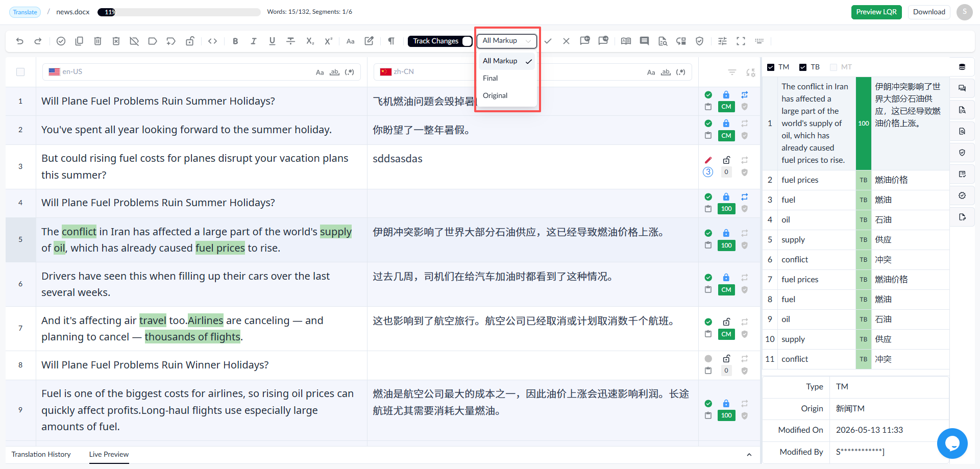Select TB term result 燃油价格 row 2
This screenshot has height=469, width=980.
pyautogui.click(x=855, y=180)
